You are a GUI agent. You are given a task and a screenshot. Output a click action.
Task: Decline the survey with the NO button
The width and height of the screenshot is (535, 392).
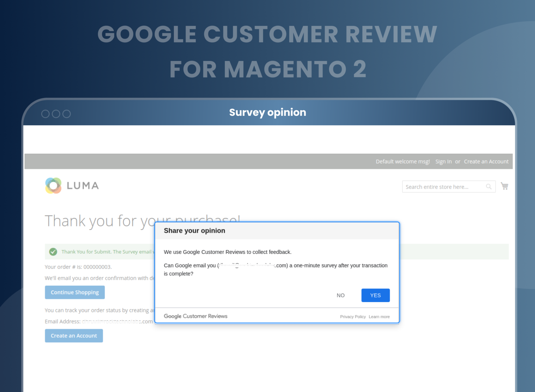341,295
